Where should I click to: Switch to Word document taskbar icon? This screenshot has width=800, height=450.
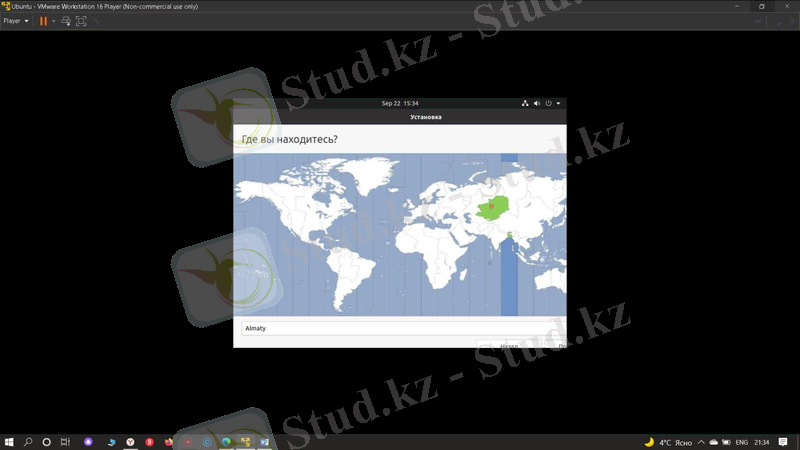(264, 442)
